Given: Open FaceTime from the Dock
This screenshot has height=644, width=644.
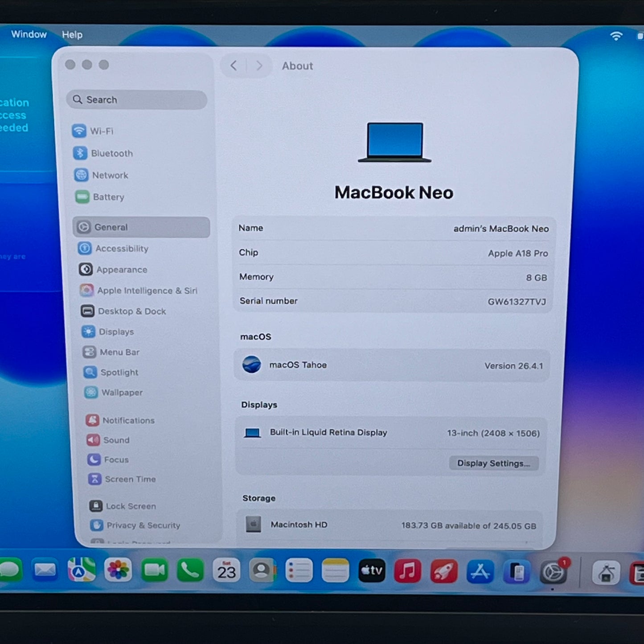Looking at the screenshot, I should click(154, 570).
